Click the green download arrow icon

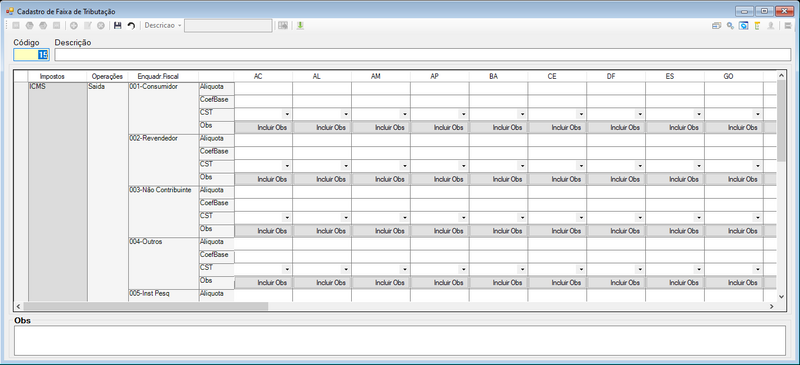pyautogui.click(x=300, y=26)
